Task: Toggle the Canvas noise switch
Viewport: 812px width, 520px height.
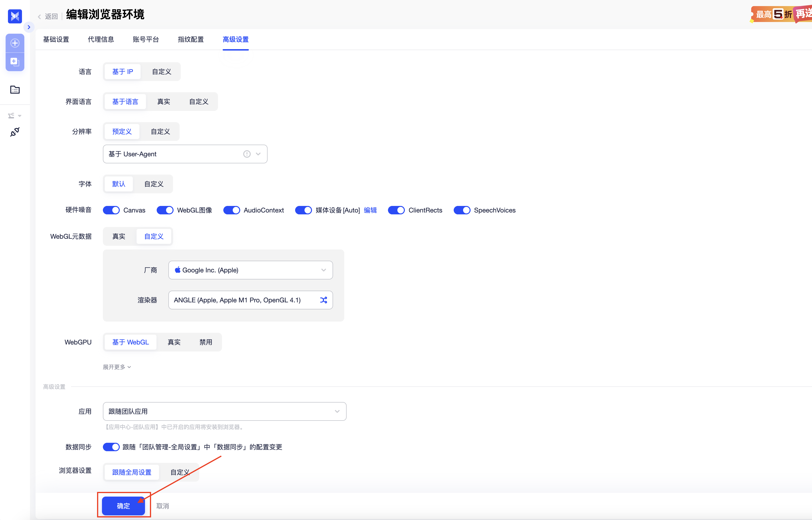Action: 111,210
